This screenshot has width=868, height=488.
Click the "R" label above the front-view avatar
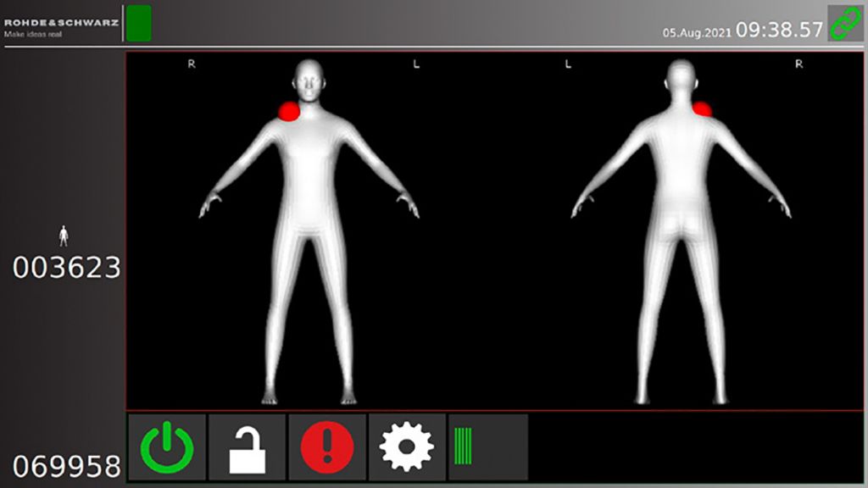pos(192,64)
